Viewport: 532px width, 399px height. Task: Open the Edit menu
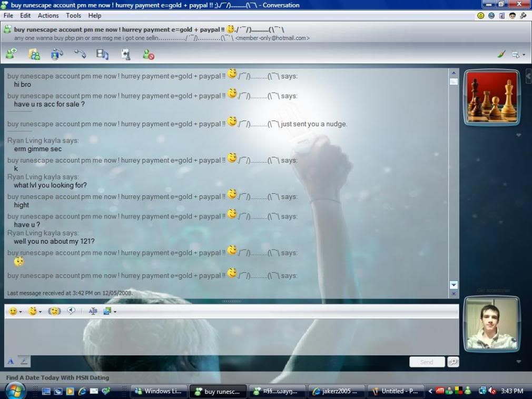[x=25, y=16]
